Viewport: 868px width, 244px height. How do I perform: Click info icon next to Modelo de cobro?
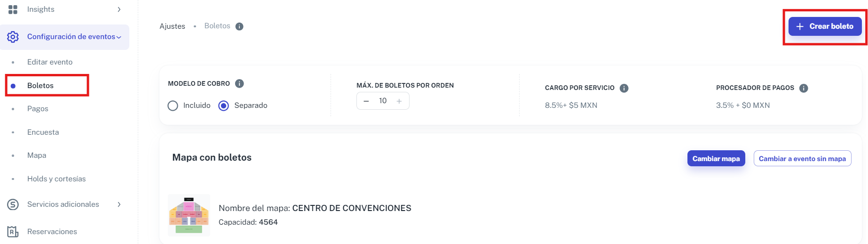coord(239,83)
